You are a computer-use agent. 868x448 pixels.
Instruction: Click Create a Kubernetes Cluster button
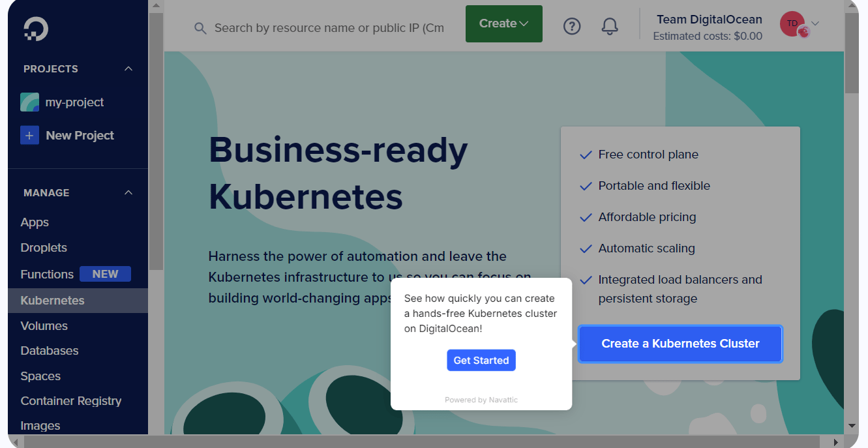pyautogui.click(x=680, y=344)
